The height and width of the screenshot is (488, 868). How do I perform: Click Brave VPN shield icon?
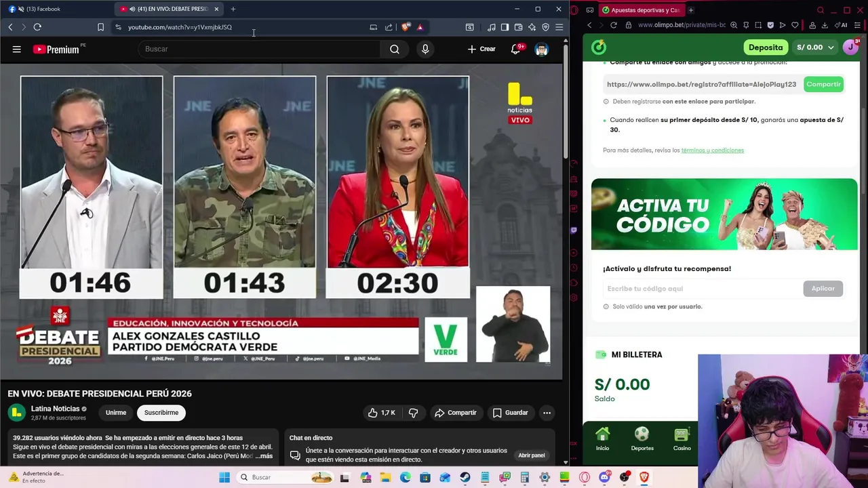tap(545, 27)
